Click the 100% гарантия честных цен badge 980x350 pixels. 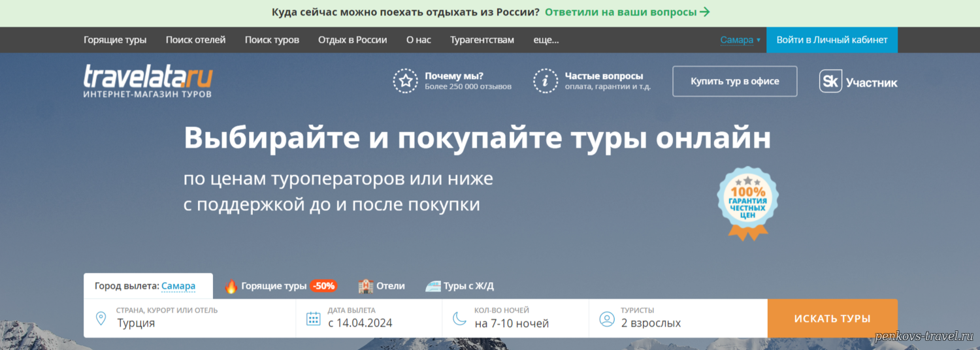click(748, 203)
